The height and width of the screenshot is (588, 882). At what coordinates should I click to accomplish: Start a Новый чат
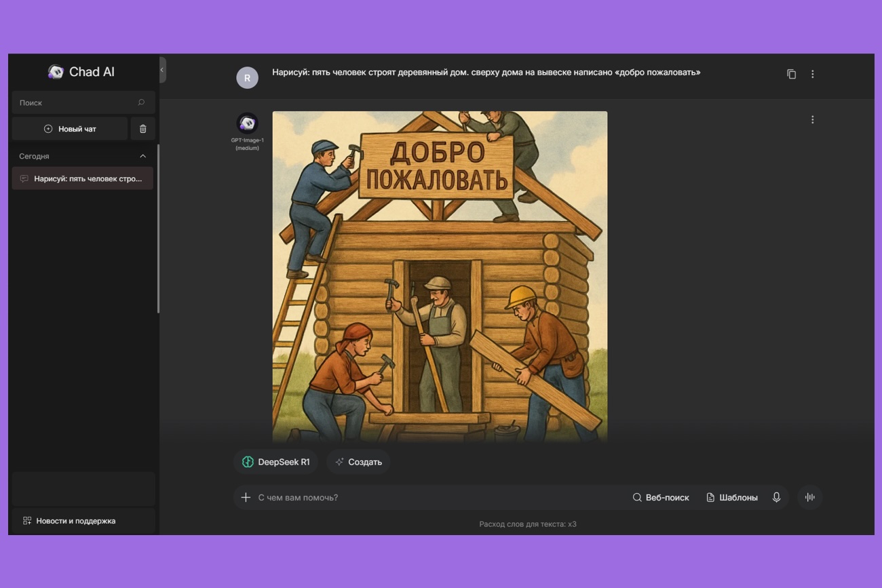coord(70,129)
